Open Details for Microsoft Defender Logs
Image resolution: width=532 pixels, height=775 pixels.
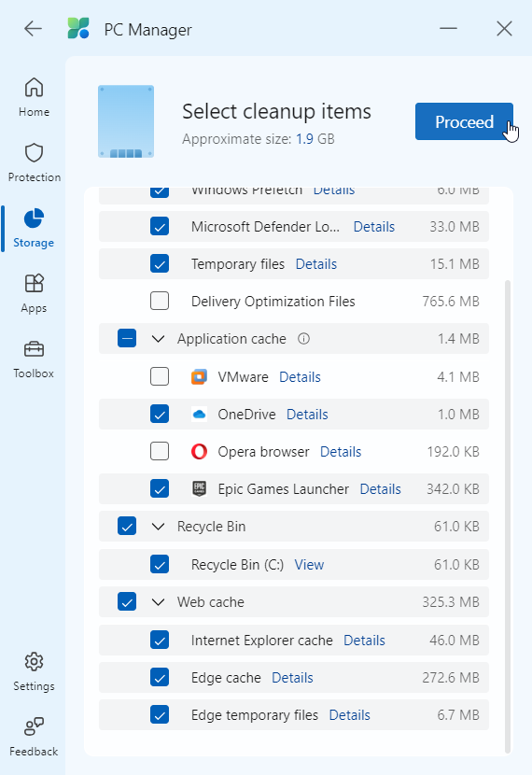374,226
